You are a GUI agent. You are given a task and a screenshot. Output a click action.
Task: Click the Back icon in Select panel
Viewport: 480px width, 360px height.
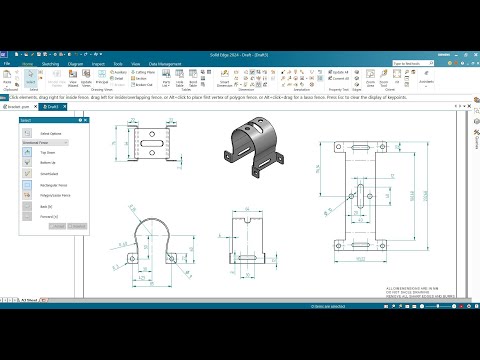pyautogui.click(x=27, y=206)
